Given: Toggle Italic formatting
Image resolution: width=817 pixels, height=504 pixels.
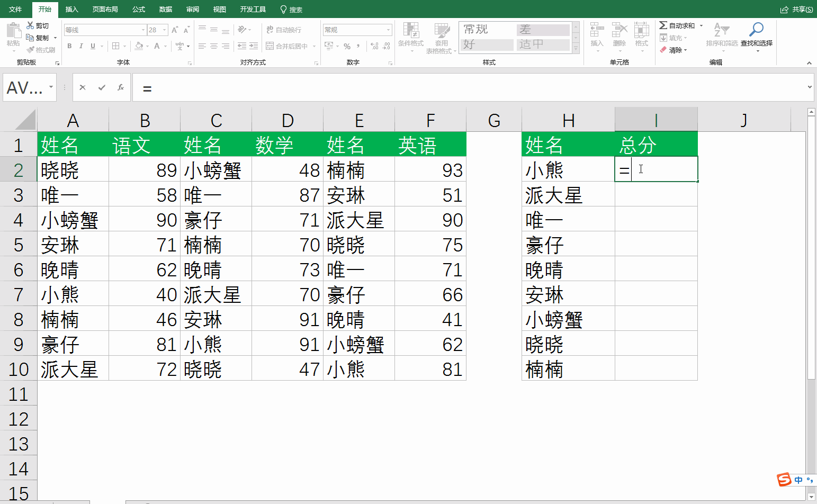Looking at the screenshot, I should (81, 46).
